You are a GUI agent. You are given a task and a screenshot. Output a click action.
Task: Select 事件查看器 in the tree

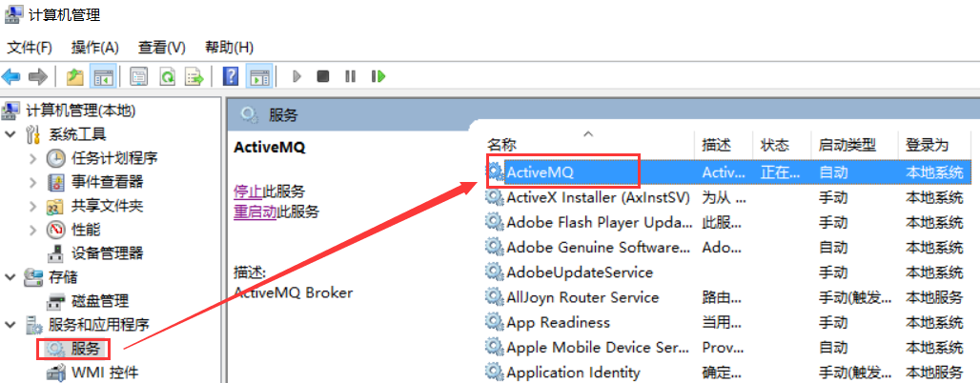pos(107,182)
